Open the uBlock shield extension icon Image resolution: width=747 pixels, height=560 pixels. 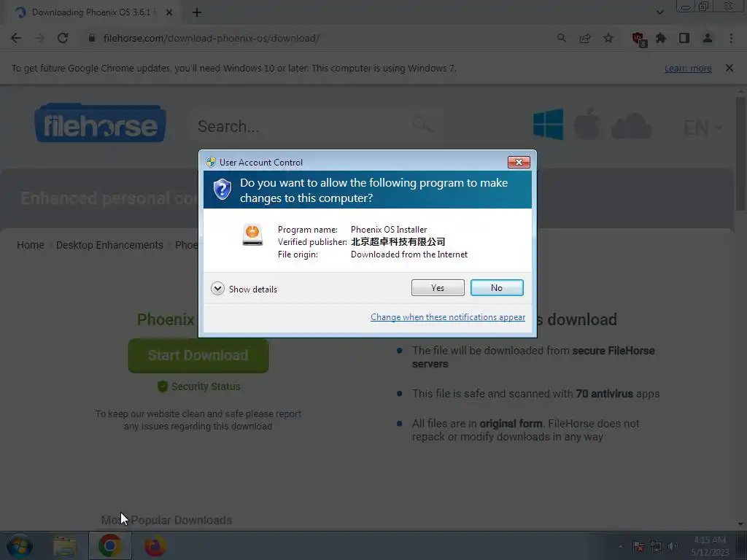(x=638, y=39)
